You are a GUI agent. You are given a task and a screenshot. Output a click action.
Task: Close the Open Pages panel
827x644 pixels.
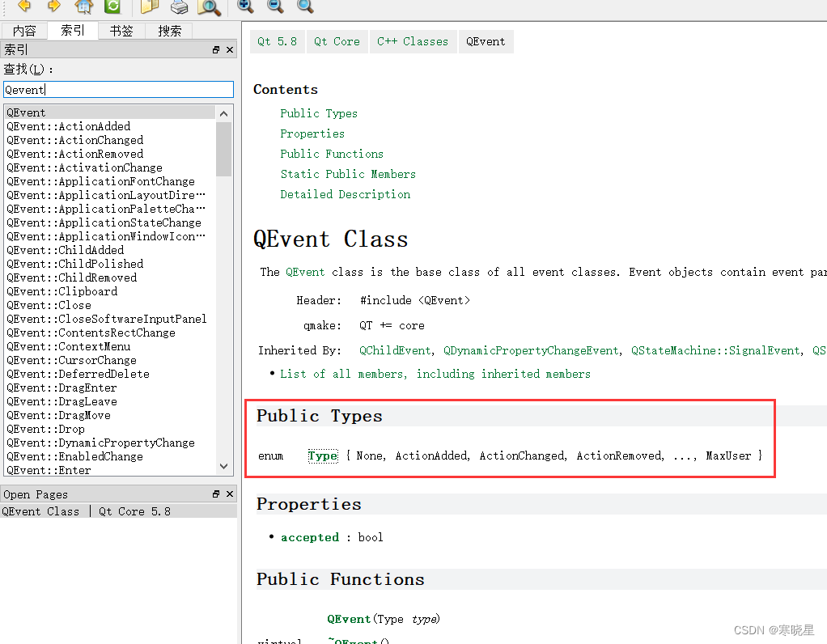[x=230, y=494]
